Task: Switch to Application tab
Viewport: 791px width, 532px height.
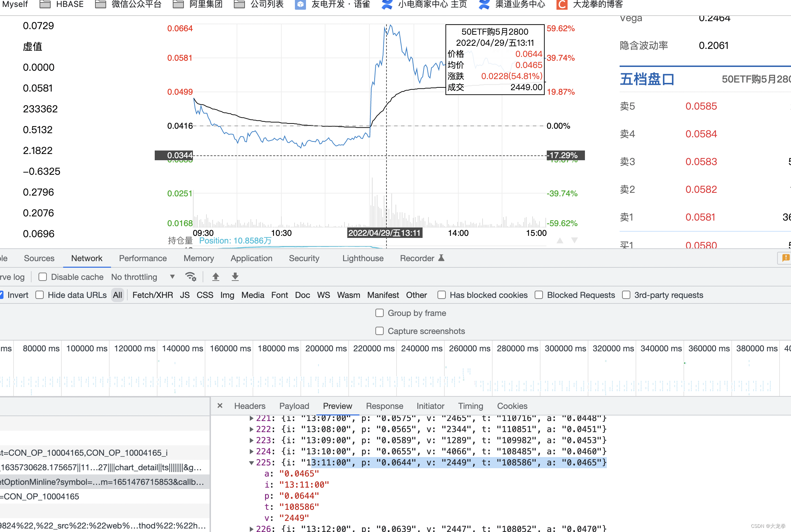Action: pyautogui.click(x=252, y=258)
